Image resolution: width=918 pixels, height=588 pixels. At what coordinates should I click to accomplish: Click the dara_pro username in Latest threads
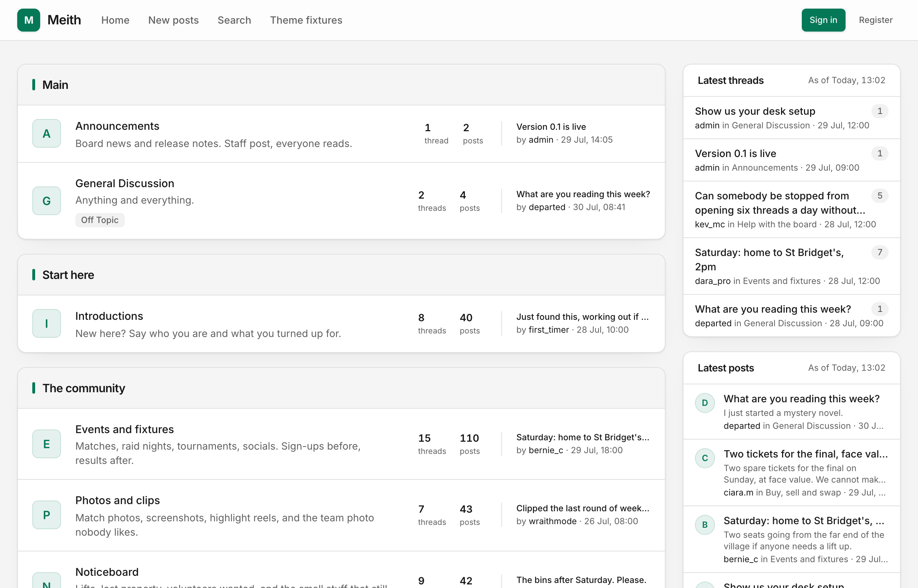713,281
